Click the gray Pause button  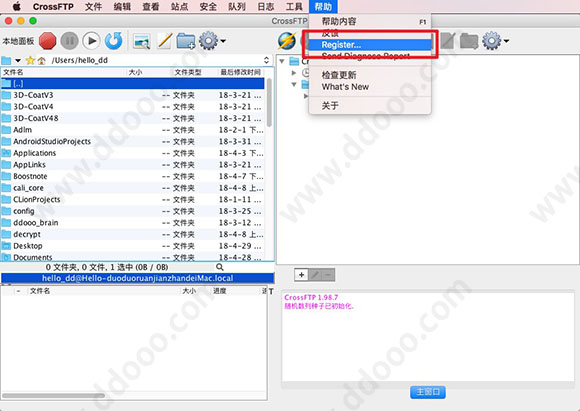tap(70, 41)
